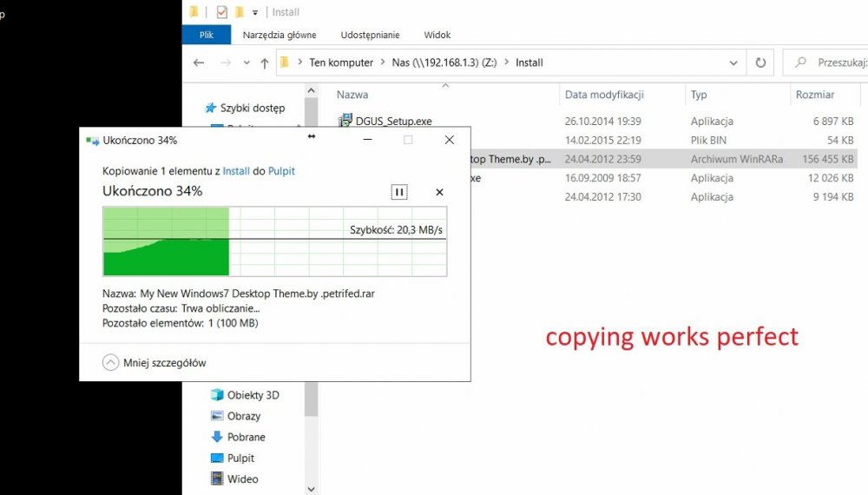This screenshot has width=868, height=495.
Task: Expand address bar history dropdown
Action: 733,63
